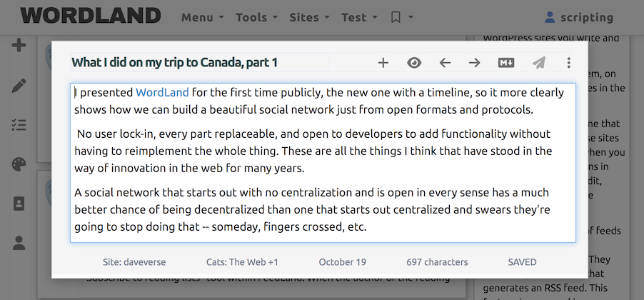Click the person icon in sidebar

pyautogui.click(x=19, y=243)
